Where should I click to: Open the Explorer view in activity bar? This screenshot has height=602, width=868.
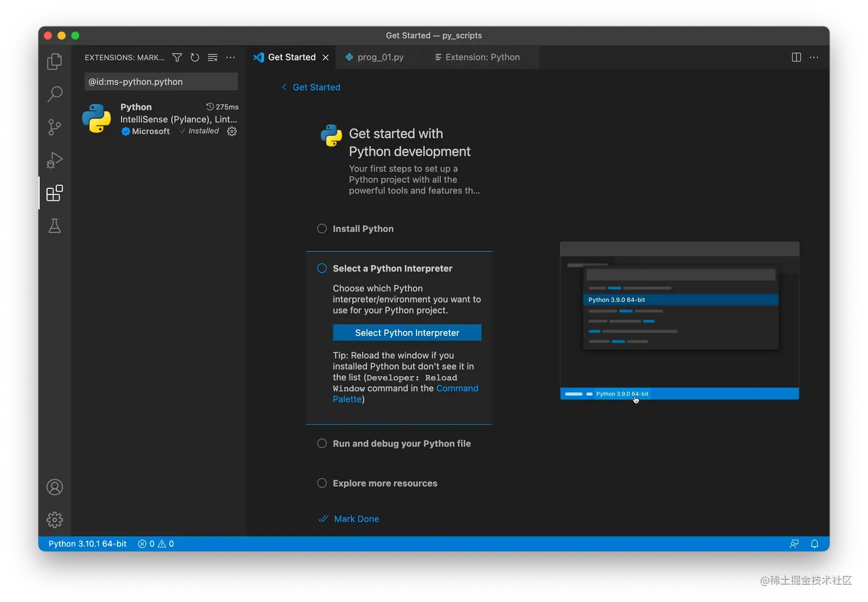click(55, 61)
